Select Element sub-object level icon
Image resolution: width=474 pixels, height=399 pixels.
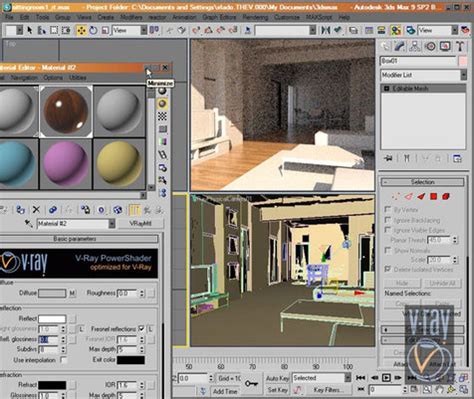(446, 197)
